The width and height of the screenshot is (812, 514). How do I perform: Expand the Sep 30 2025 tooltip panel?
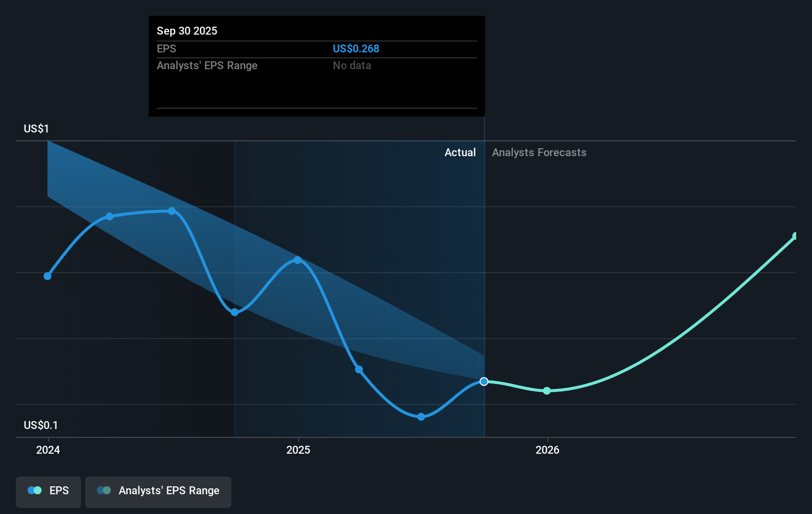pos(316,66)
